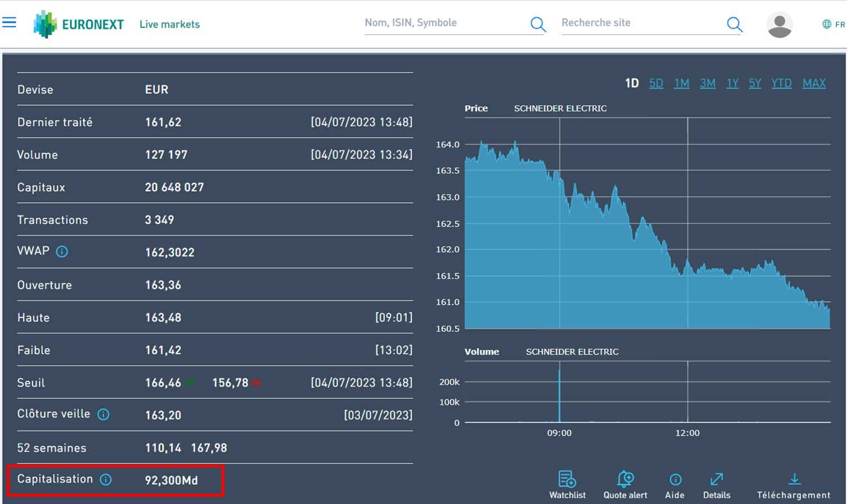
Task: Click the Capitalisation info icon
Action: [x=106, y=479]
